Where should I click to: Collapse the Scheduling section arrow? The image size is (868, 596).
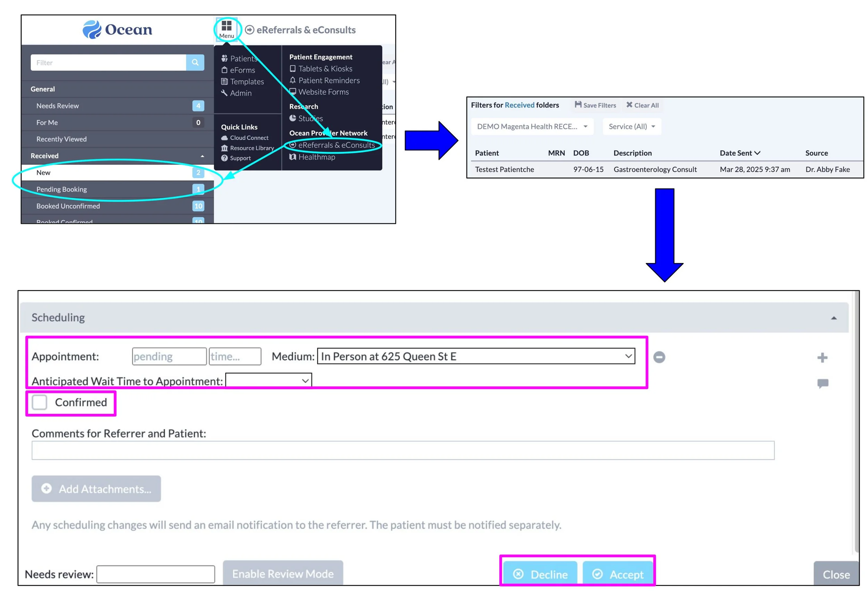834,318
